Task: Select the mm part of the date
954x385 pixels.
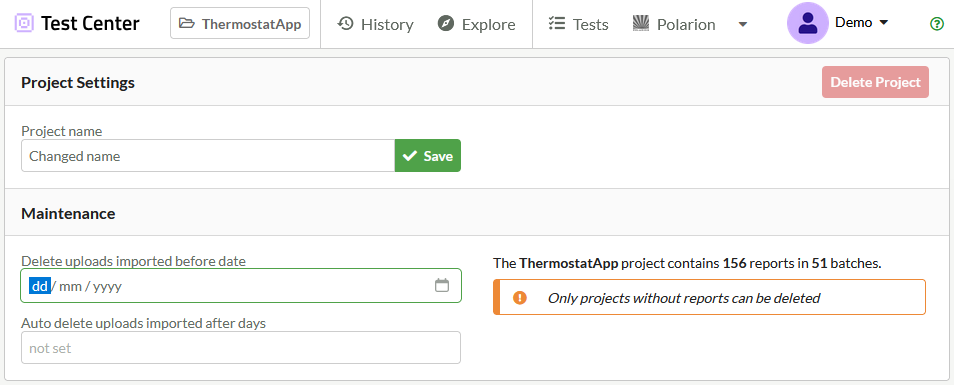Action: [x=71, y=286]
